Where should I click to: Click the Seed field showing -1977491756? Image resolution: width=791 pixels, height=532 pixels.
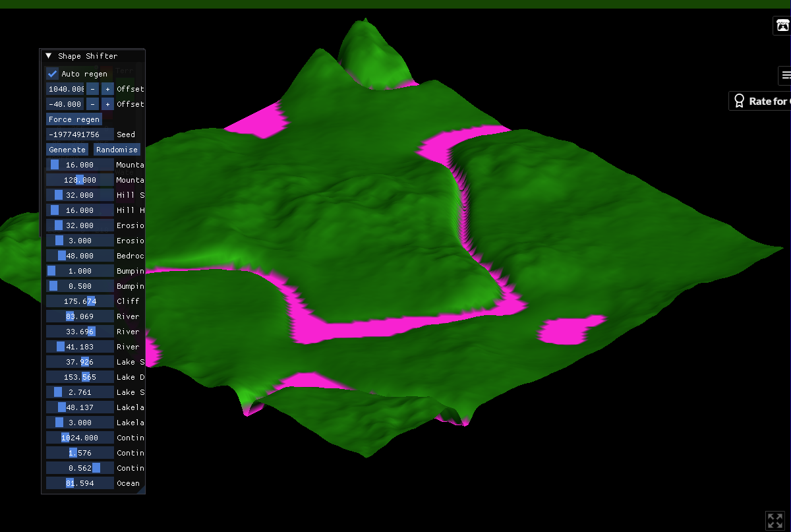(x=80, y=134)
